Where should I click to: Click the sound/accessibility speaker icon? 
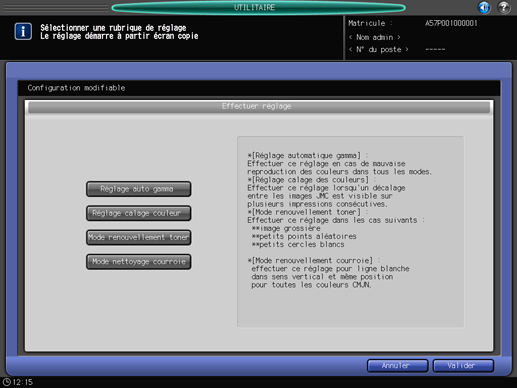484,7
